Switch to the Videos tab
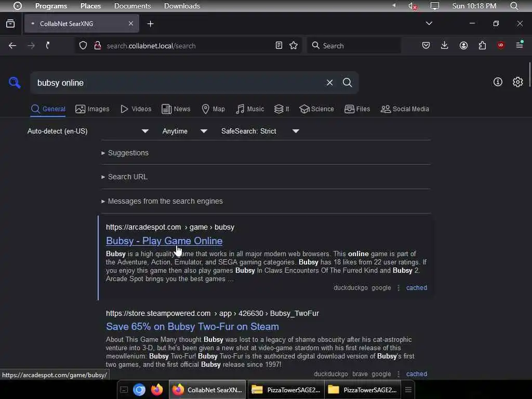Viewport: 532px width, 399px height. (136, 109)
